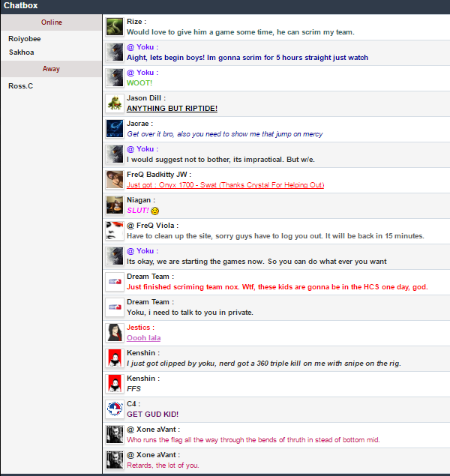Viewport: 450px width, 476px height.
Task: Click 'Would love to give him a game' message
Action: (x=241, y=32)
